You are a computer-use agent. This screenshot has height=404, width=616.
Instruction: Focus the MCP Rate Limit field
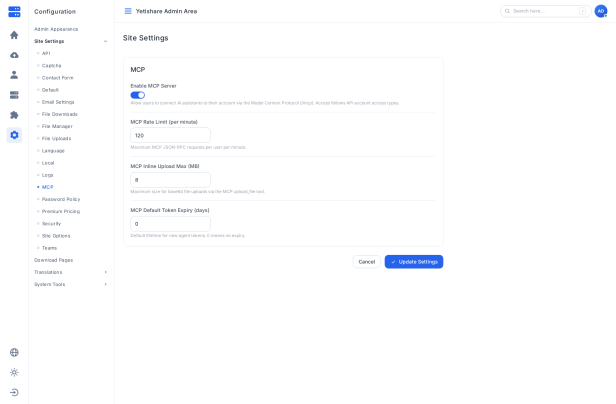170,135
